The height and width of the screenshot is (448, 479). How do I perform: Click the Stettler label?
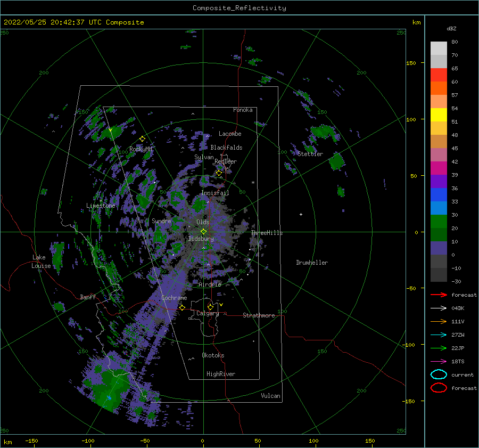[310, 154]
